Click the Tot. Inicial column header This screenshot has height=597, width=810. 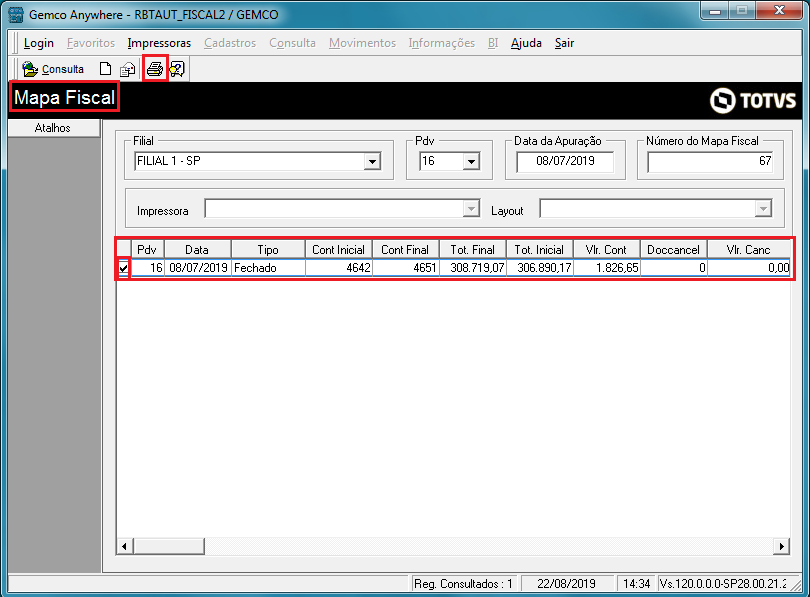point(539,250)
